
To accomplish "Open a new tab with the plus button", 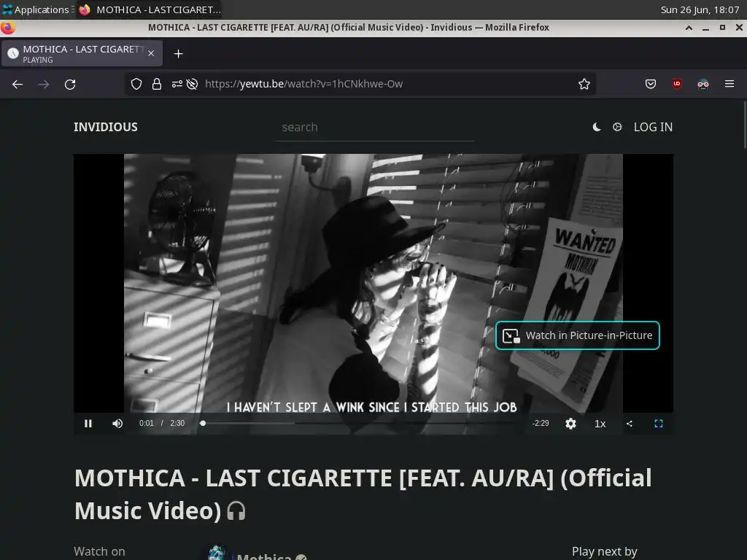I will pos(178,54).
